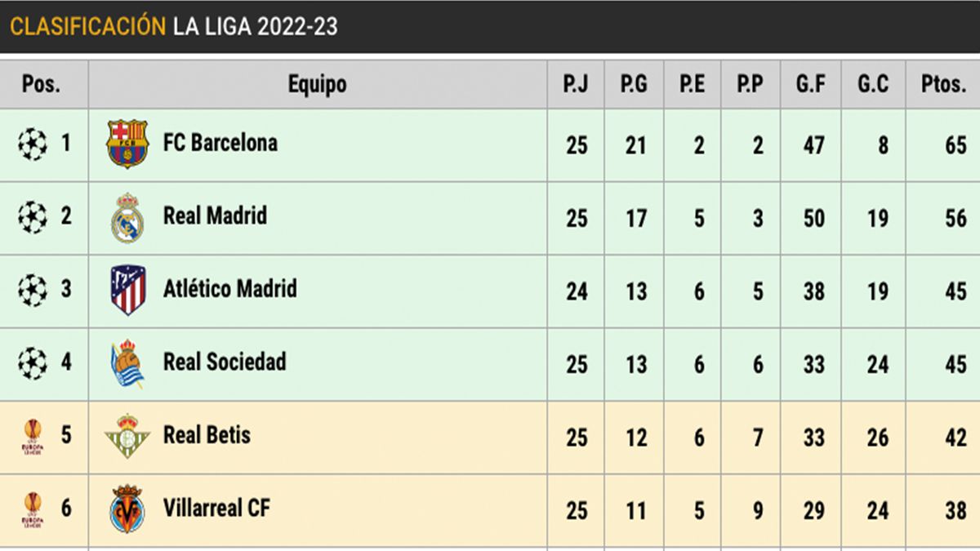Click the G.F column header
The height and width of the screenshot is (551, 980).
point(811,84)
